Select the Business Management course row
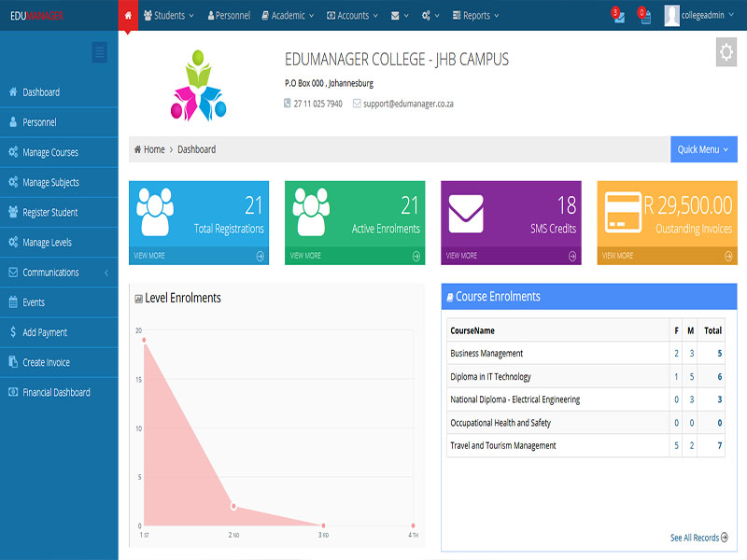Viewport: 747px width, 560px height. (x=585, y=354)
